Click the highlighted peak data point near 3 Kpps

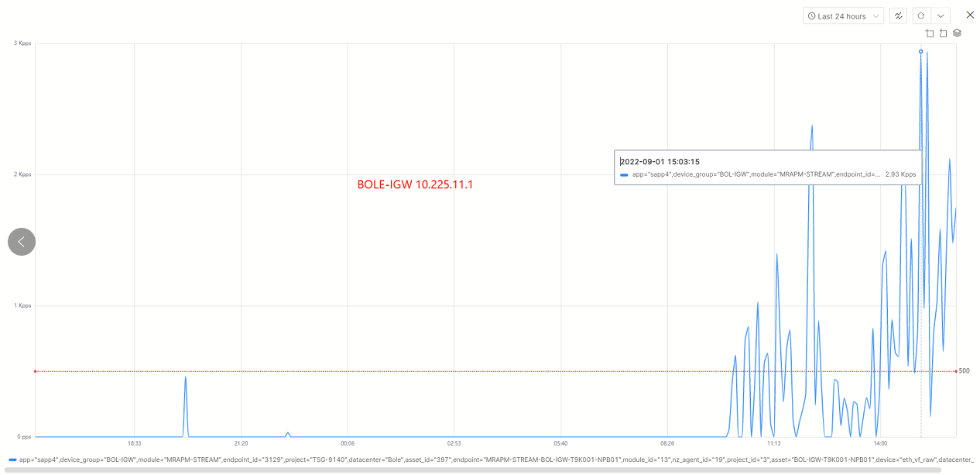(x=920, y=52)
